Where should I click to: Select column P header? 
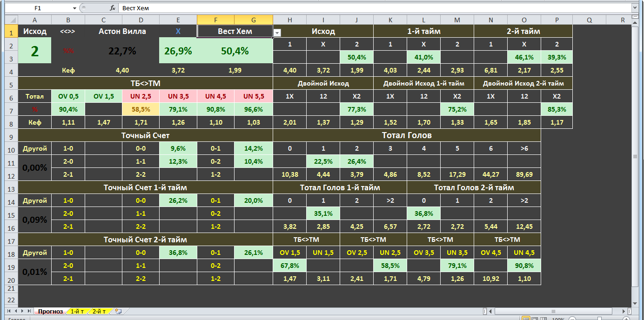point(557,20)
